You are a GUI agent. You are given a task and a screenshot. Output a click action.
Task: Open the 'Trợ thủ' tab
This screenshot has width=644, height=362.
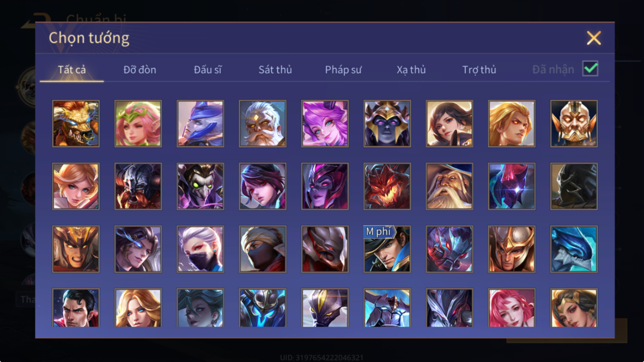479,70
